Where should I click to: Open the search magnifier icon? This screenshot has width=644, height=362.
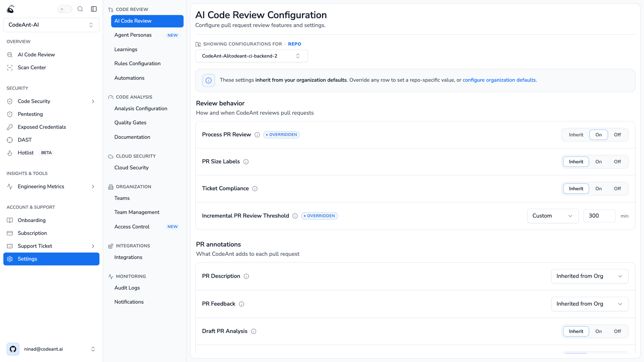pyautogui.click(x=80, y=9)
